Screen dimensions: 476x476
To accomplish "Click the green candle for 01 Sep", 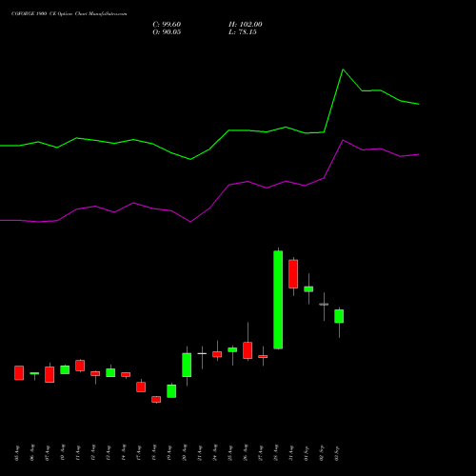I will pos(308,289).
